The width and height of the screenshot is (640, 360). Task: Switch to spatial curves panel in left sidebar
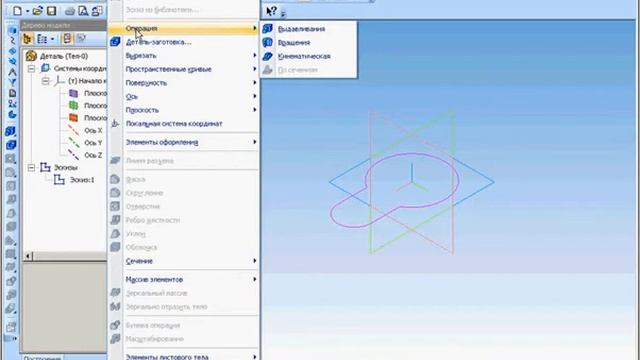[x=12, y=40]
